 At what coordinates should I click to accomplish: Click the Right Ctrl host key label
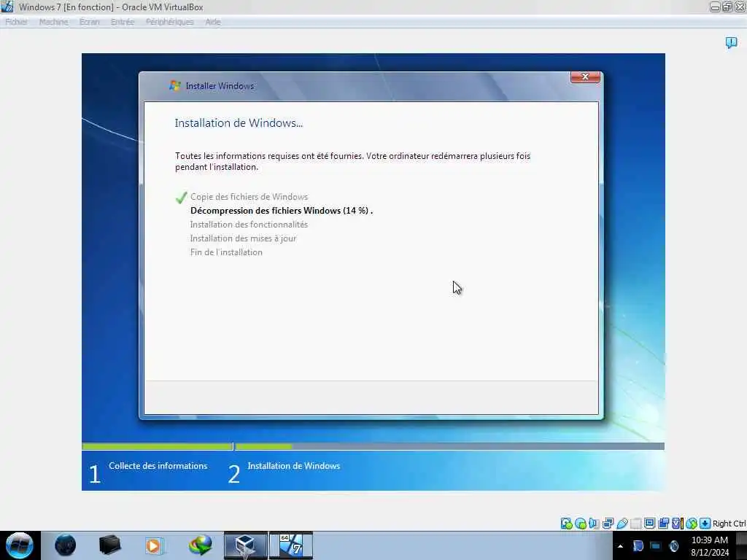[729, 524]
